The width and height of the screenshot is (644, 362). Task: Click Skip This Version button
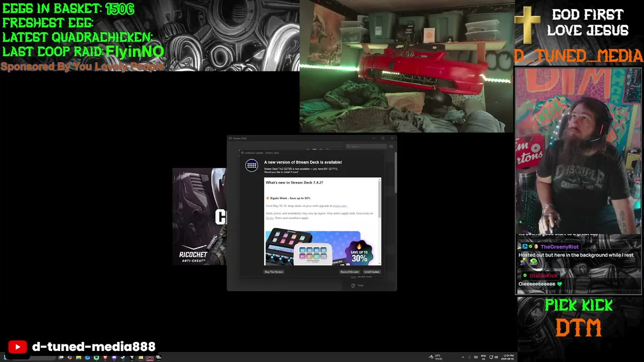point(274,272)
